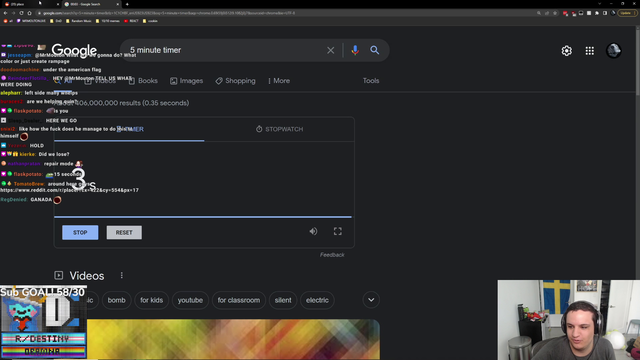Select the 'for kids' video filter chip

(x=151, y=300)
